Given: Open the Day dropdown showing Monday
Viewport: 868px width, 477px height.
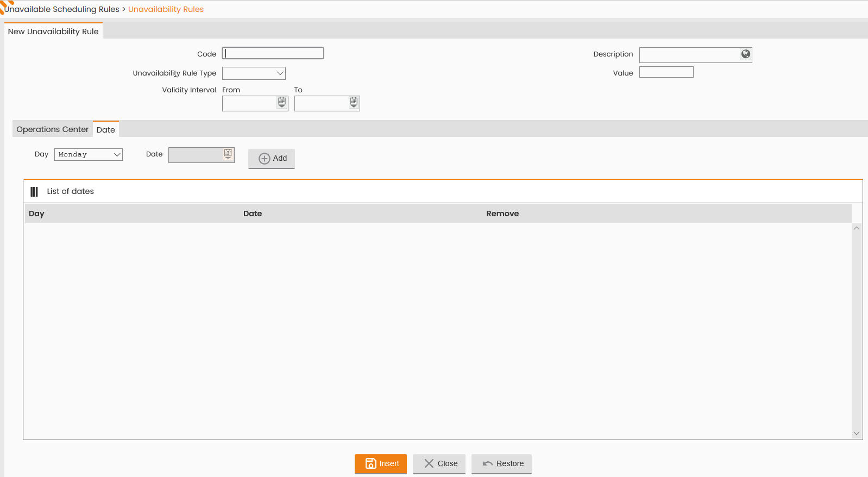Looking at the screenshot, I should click(89, 155).
